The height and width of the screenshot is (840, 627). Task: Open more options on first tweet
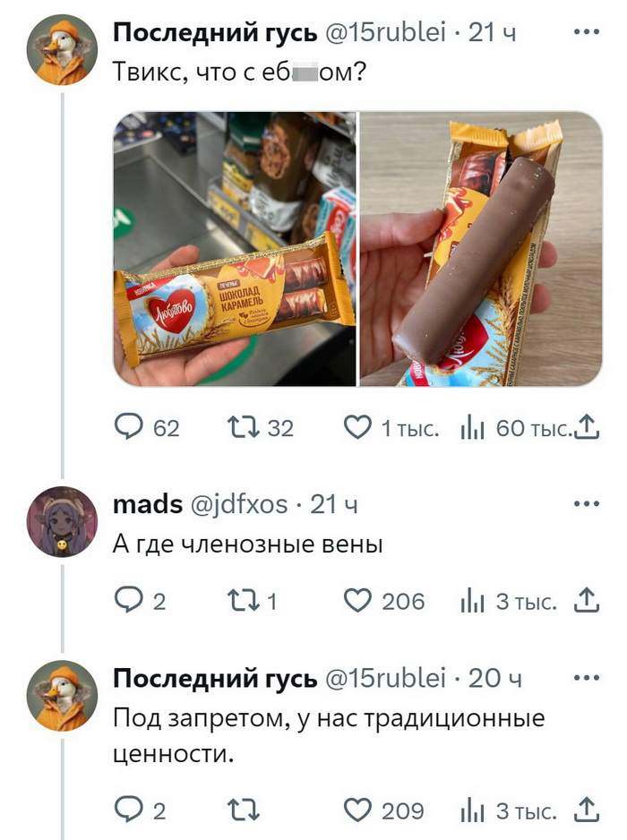[587, 32]
